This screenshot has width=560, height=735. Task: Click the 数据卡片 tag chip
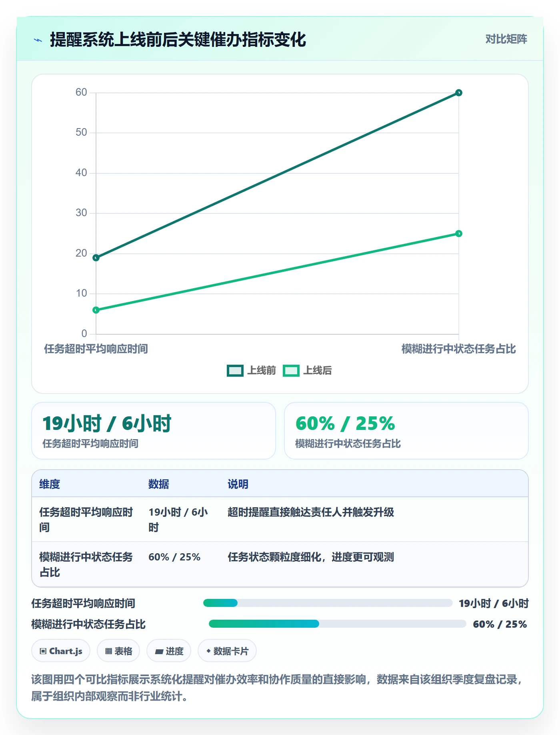pos(227,651)
